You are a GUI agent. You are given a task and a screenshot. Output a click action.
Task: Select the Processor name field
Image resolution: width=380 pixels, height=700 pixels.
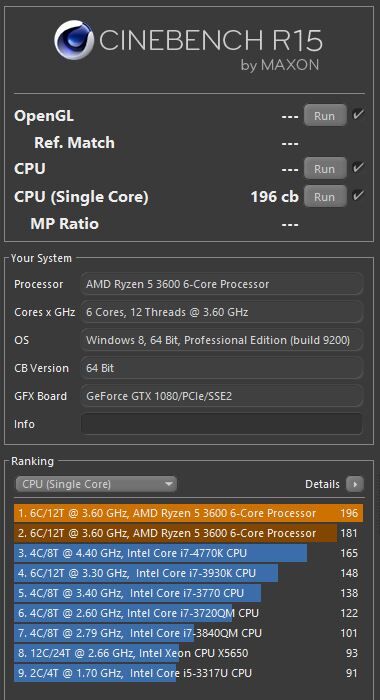point(222,284)
